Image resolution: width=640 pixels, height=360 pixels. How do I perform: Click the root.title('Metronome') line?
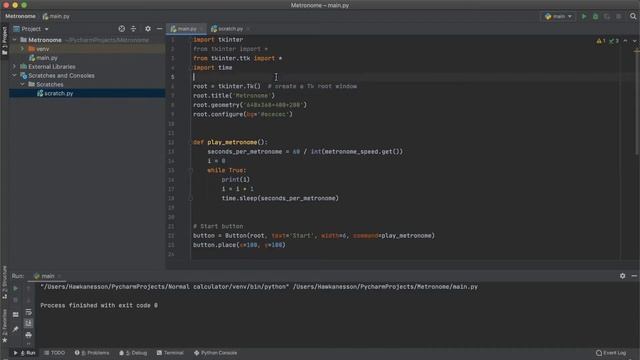coord(234,96)
